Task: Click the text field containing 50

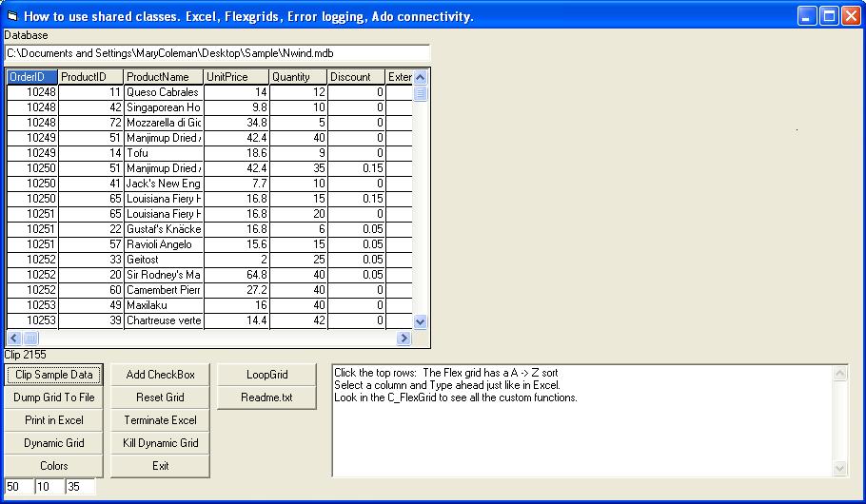Action: click(18, 487)
